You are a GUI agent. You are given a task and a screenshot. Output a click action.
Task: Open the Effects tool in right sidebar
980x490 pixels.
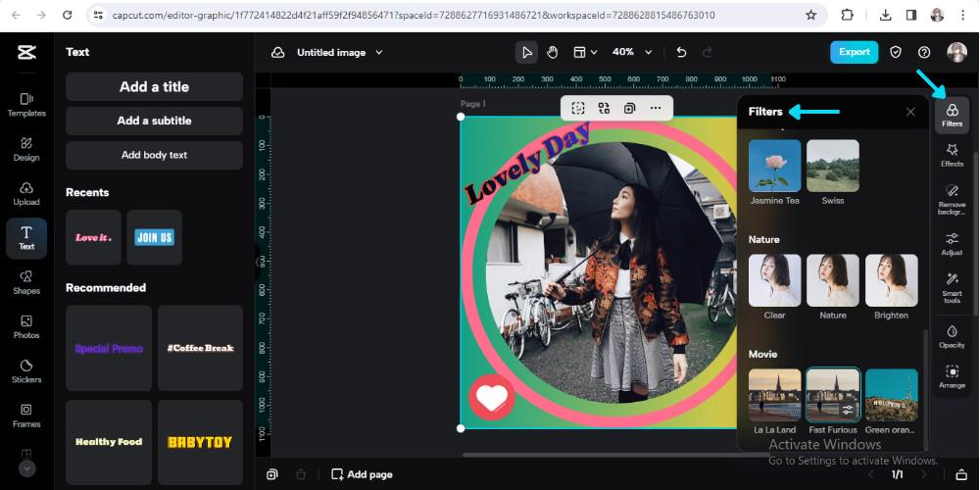(x=952, y=156)
